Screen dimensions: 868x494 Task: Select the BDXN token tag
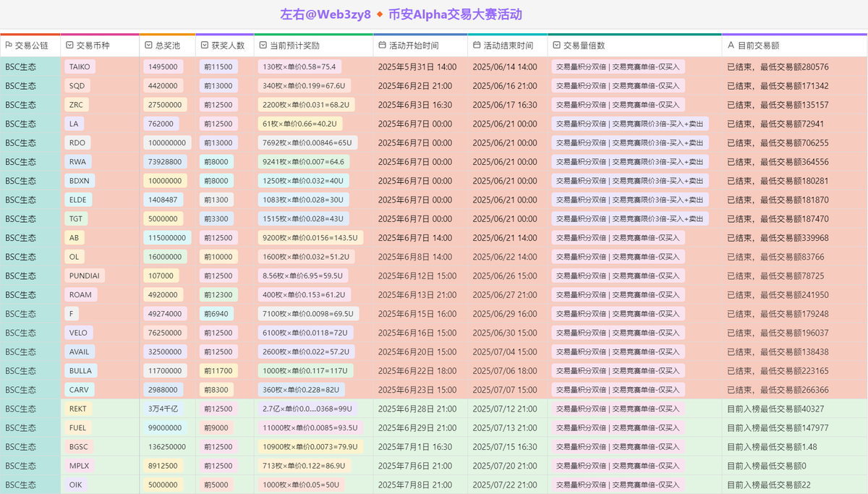coord(79,181)
